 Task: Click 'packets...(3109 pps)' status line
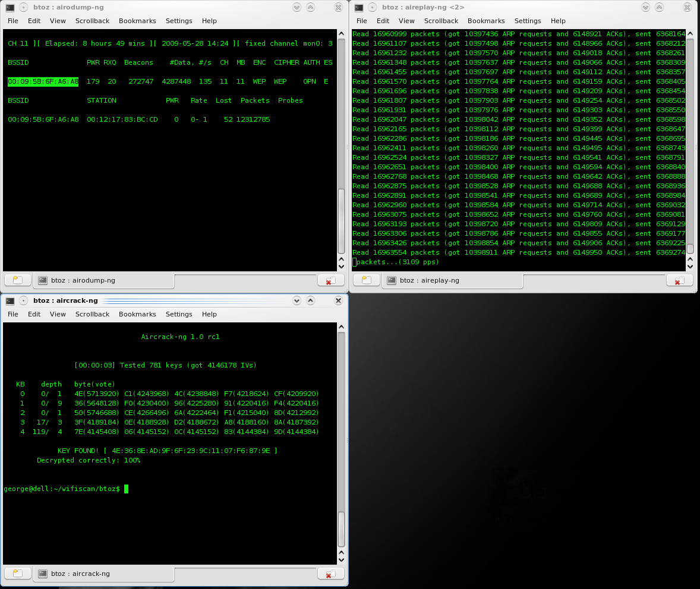[x=398, y=262]
